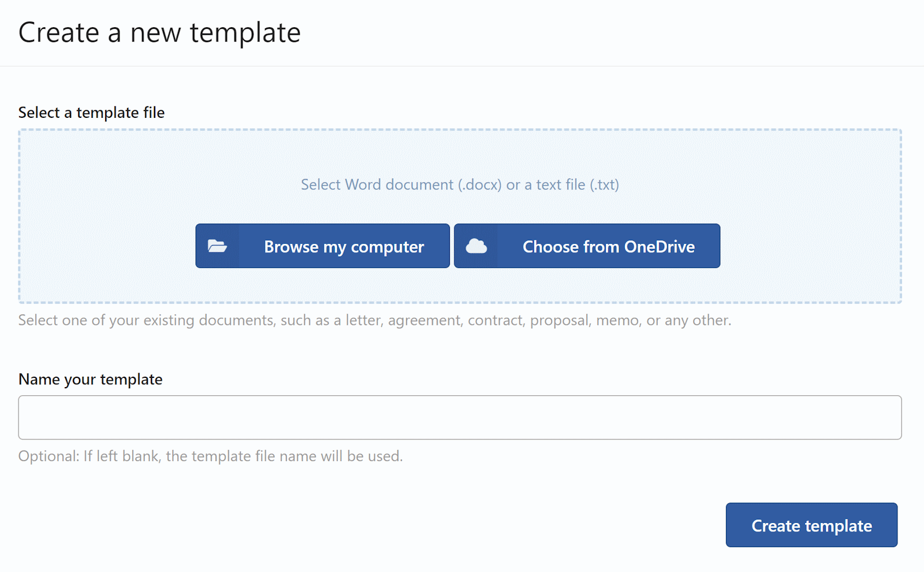Click the word 'agreement' in the hint
This screenshot has width=924, height=572.
tap(425, 321)
